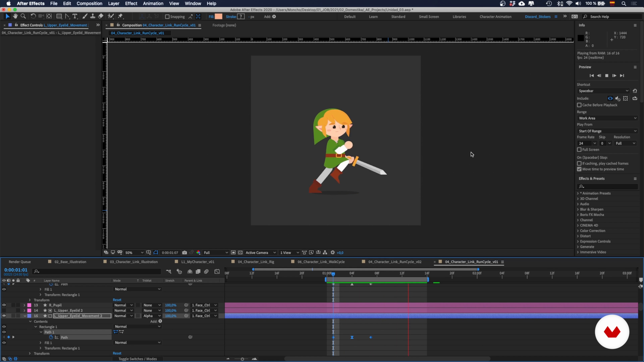Click the Effects & Presets search field
The height and width of the screenshot is (362, 644).
[x=607, y=187]
